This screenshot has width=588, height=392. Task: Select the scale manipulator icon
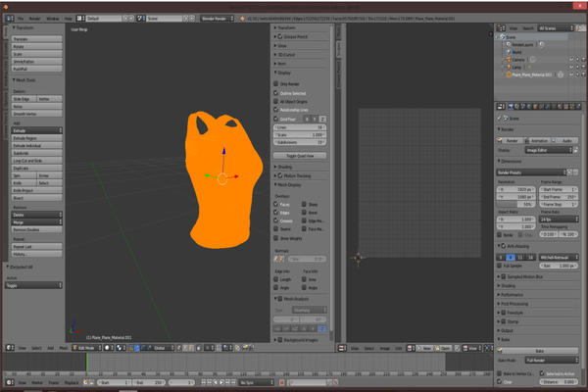click(x=149, y=348)
